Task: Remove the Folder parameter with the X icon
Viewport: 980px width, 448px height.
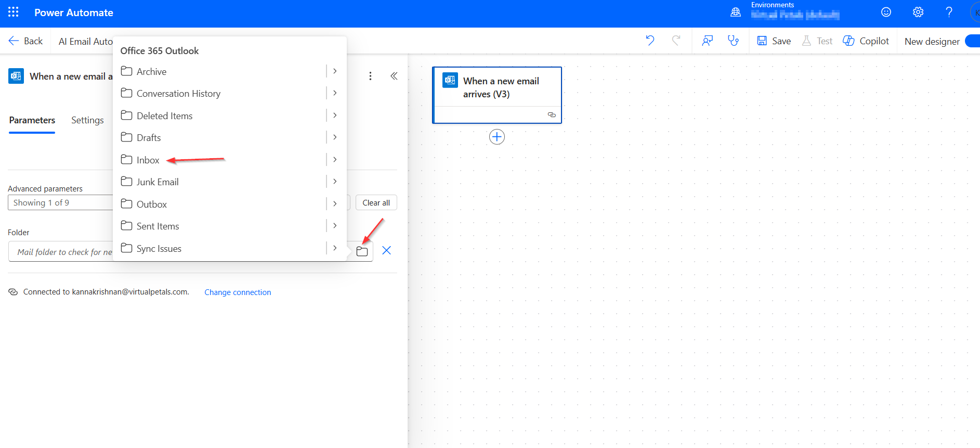Action: tap(386, 250)
